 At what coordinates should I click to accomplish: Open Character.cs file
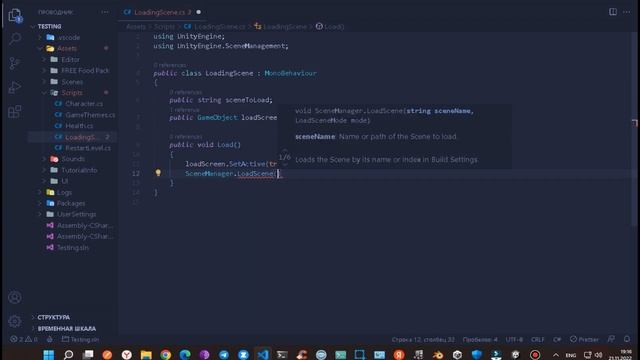tap(84, 104)
